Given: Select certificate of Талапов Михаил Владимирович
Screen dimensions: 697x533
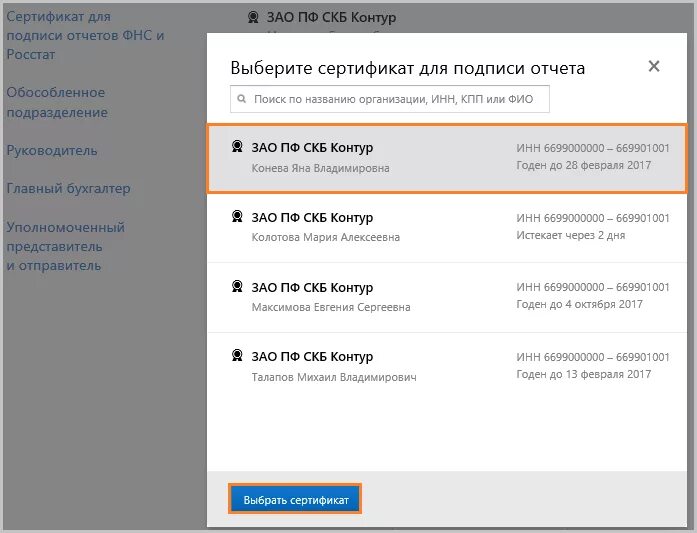Looking at the screenshot, I should pyautogui.click(x=447, y=367).
